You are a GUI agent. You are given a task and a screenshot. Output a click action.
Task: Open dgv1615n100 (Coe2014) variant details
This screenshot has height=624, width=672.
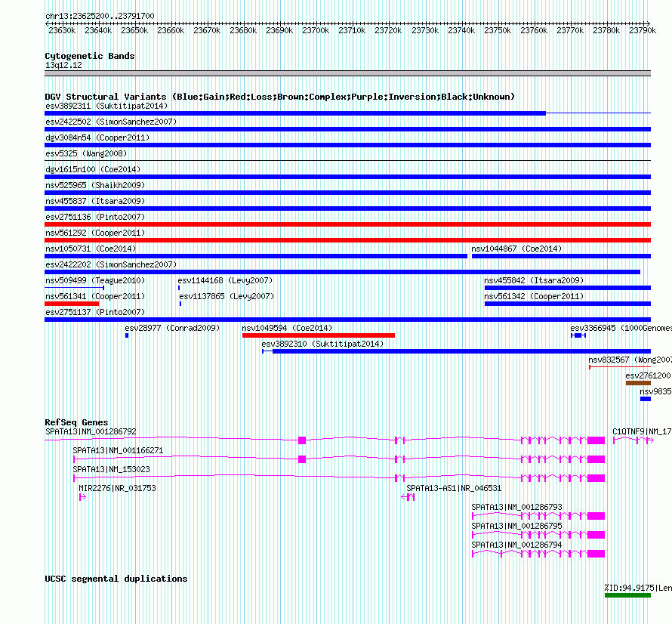pos(347,177)
